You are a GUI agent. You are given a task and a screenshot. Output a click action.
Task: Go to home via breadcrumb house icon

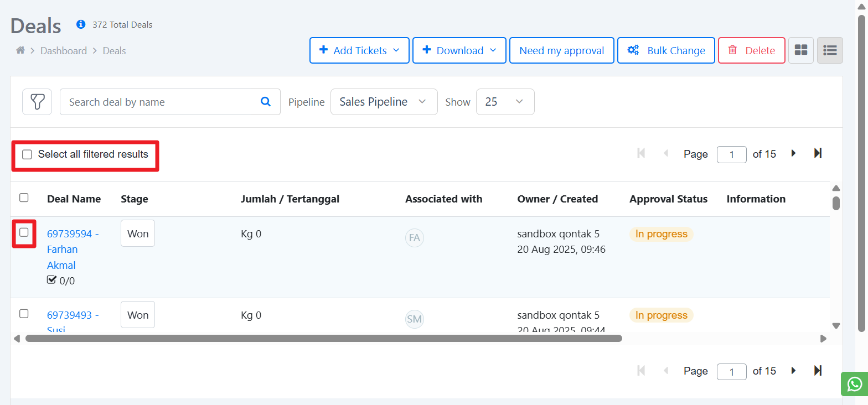click(x=20, y=50)
